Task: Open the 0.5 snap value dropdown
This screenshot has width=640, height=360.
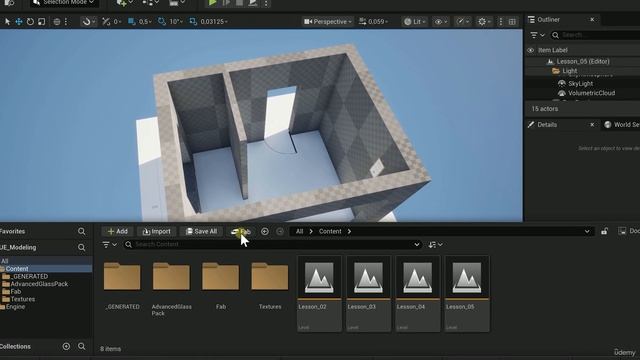Action: tap(145, 22)
